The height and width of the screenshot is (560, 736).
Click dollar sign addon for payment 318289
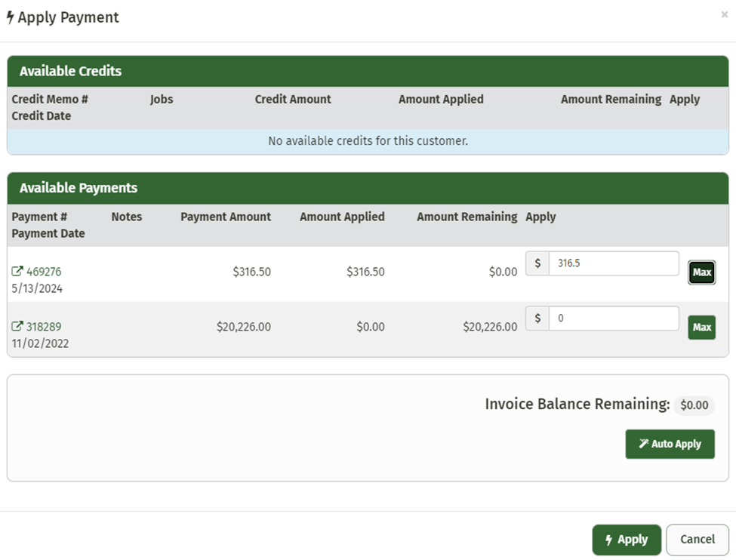point(537,318)
